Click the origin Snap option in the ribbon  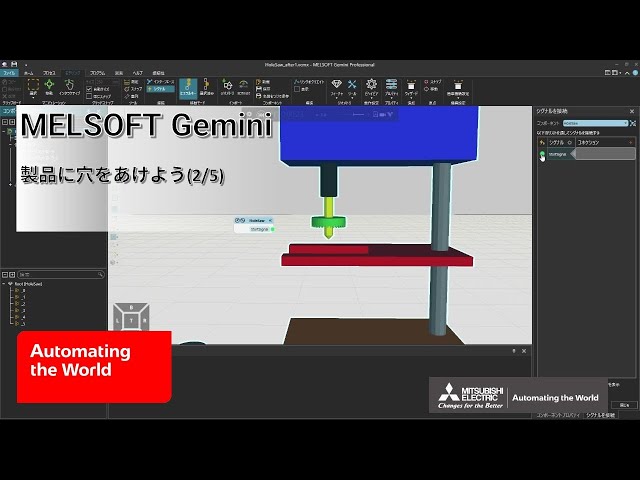(433, 82)
